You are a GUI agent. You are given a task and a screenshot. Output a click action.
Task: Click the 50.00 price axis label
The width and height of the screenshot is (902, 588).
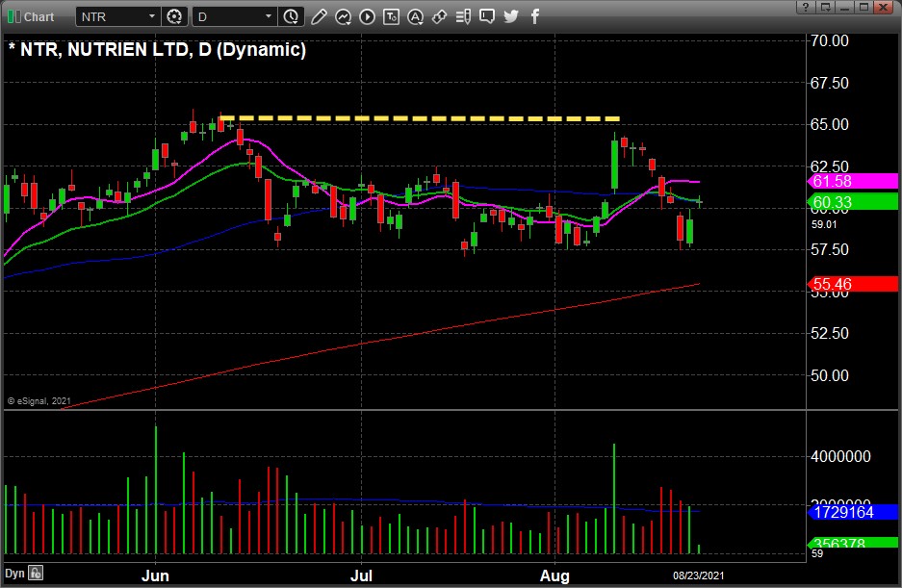pos(829,375)
